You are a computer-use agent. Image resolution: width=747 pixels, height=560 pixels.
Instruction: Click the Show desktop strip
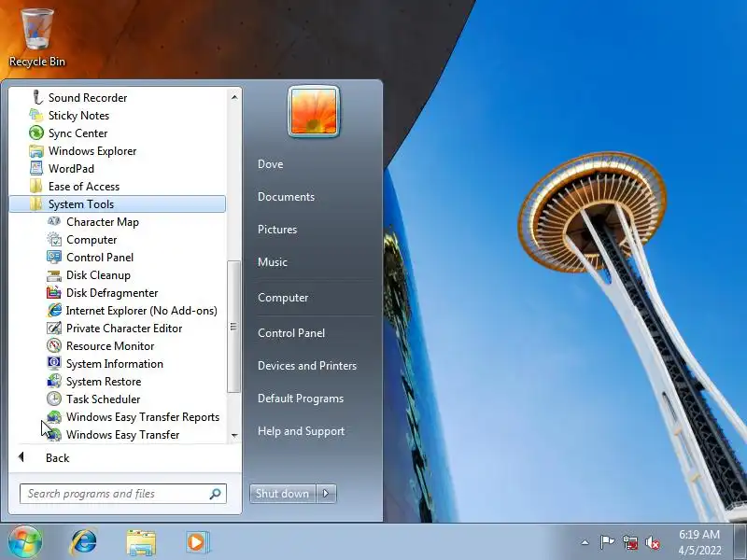click(x=740, y=542)
